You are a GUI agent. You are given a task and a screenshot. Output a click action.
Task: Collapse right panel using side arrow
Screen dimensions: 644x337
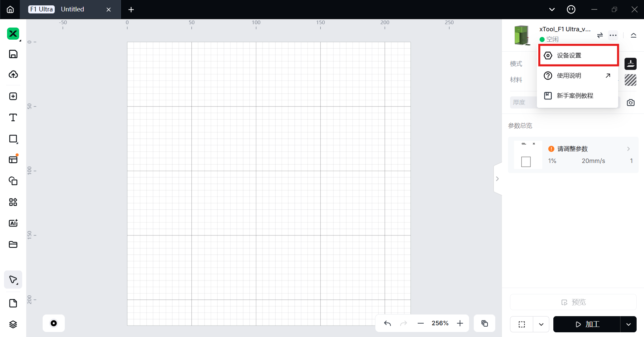click(497, 179)
